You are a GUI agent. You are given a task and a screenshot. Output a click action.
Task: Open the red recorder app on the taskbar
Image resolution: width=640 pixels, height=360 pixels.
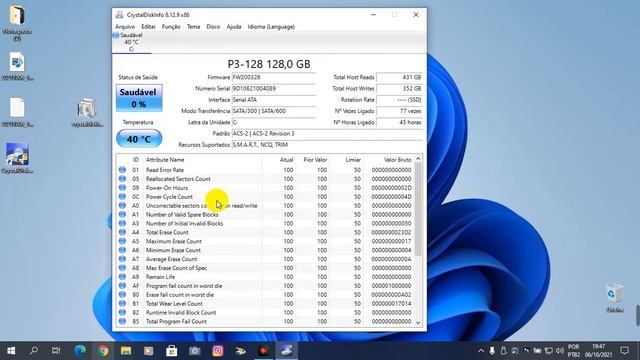tap(264, 351)
